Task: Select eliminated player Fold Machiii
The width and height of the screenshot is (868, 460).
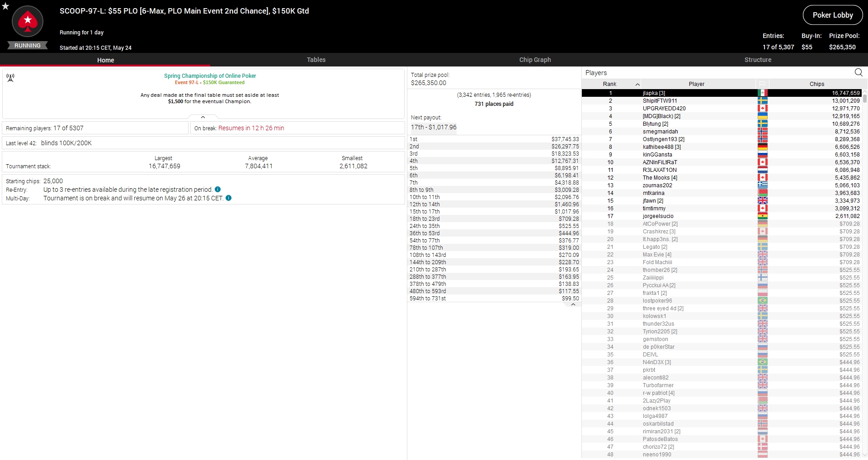Action: point(722,262)
